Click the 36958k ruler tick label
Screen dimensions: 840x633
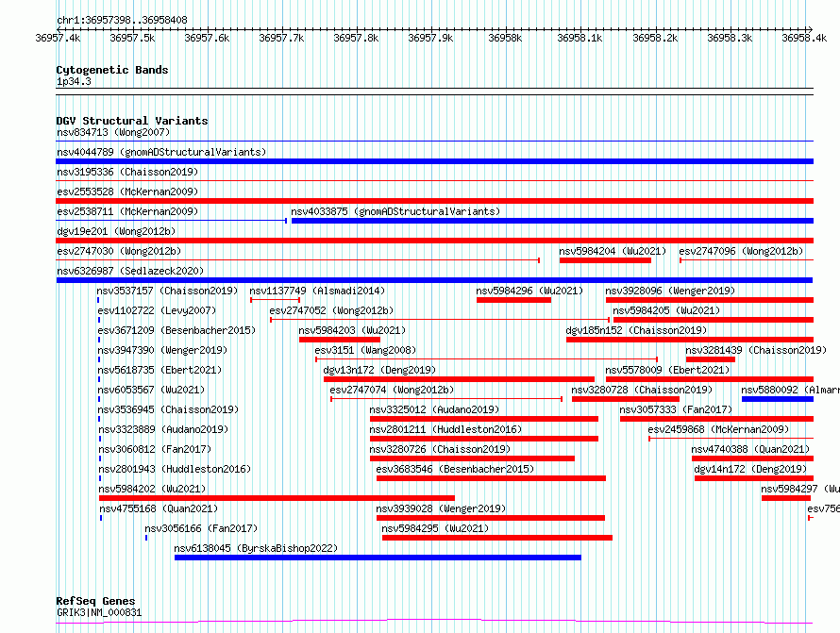click(505, 38)
